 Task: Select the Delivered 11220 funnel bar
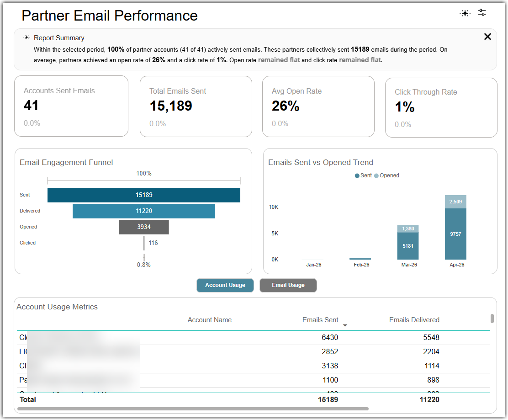pos(144,211)
